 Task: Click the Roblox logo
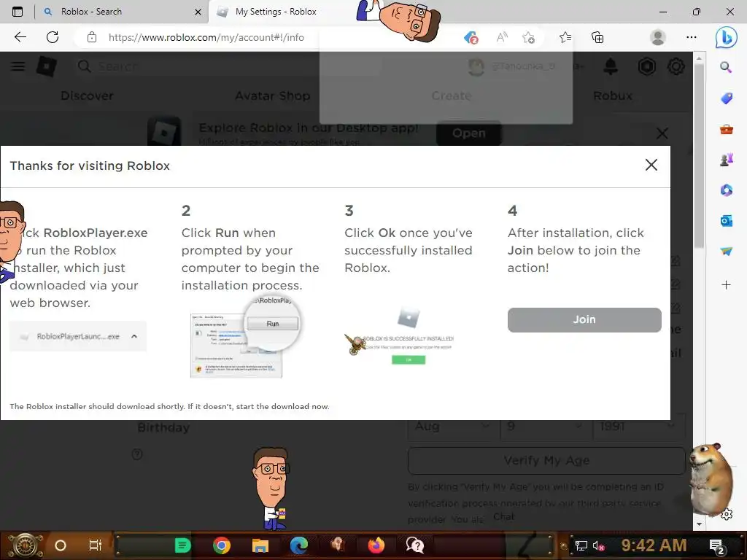tap(47, 66)
